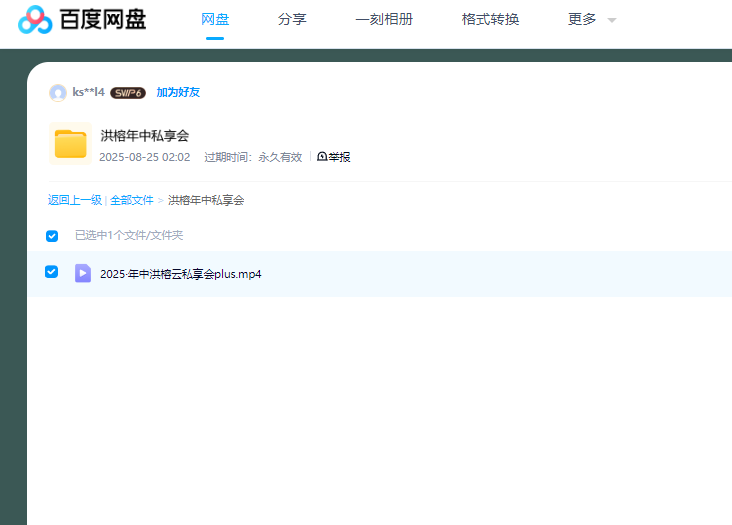Click the 加为好友 link
This screenshot has width=732, height=525.
tap(178, 92)
